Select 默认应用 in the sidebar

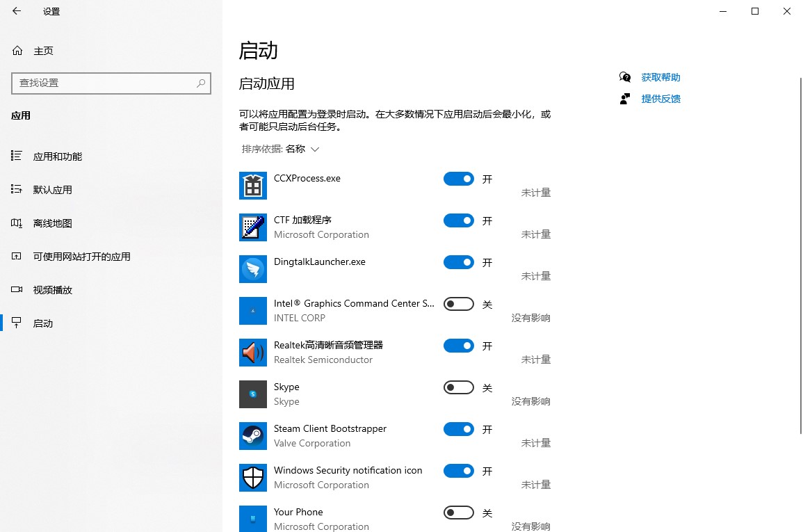(x=52, y=190)
